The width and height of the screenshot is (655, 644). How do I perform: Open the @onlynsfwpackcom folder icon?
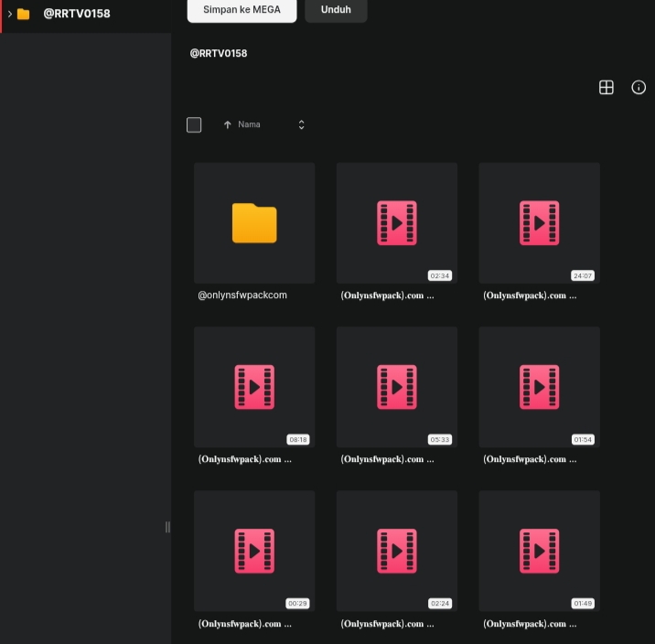[254, 223]
